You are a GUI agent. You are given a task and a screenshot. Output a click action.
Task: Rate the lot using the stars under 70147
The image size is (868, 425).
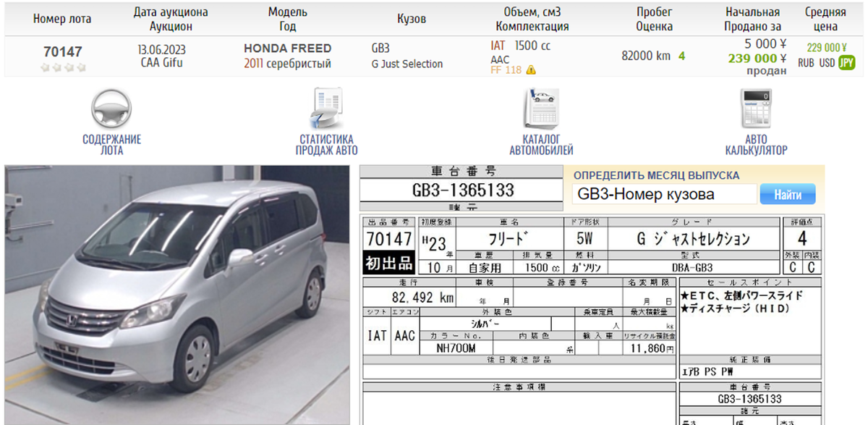63,67
